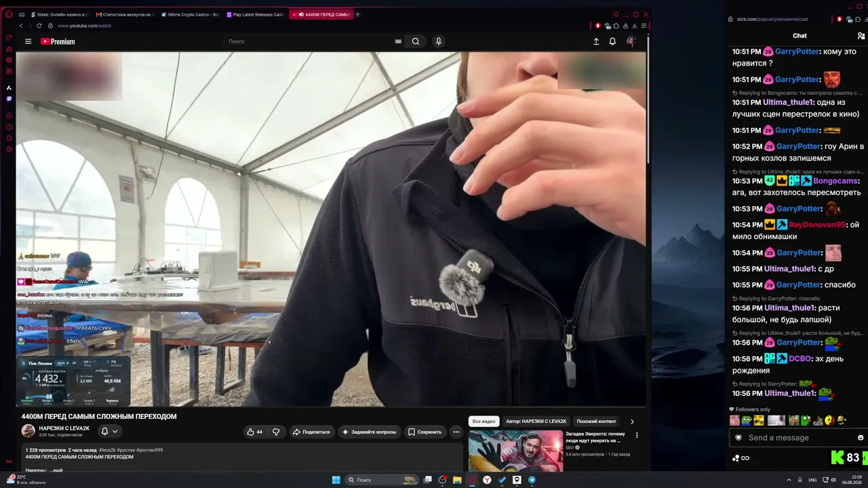868x488 pixels.
Task: Expand the channel notification bell dropdown
Action: pos(109,431)
